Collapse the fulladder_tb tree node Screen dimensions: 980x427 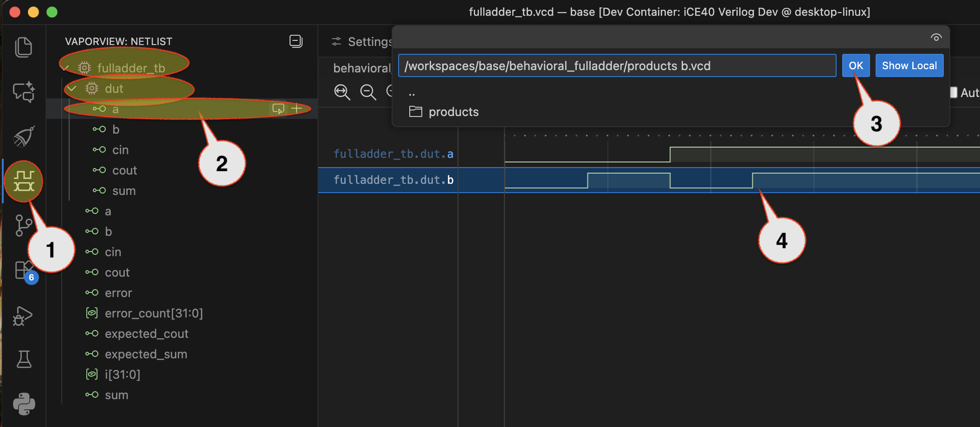coord(65,68)
